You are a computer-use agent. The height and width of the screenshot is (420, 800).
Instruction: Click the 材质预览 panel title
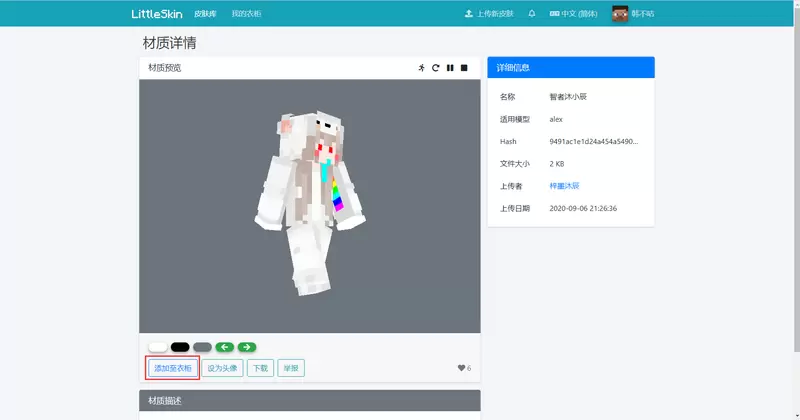(x=165, y=68)
